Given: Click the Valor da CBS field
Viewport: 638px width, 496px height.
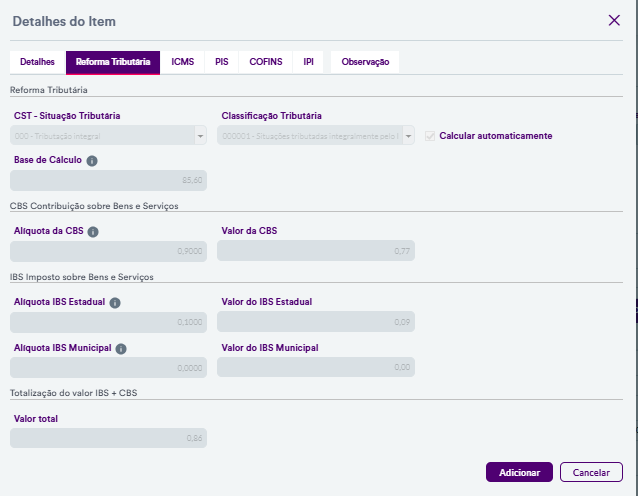Looking at the screenshot, I should pyautogui.click(x=315, y=251).
